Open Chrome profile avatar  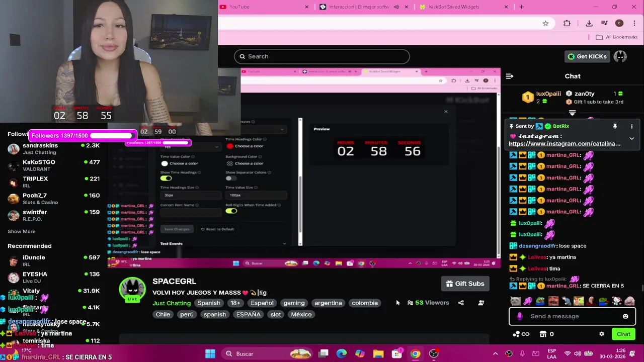click(619, 23)
